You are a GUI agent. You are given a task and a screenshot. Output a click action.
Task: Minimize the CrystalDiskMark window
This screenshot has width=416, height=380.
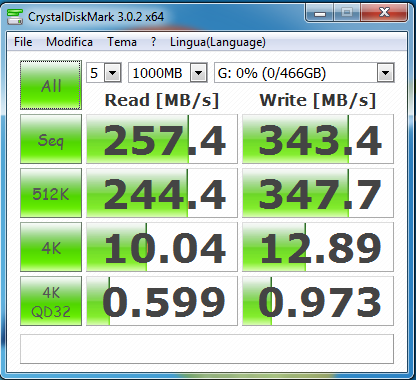coord(319,13)
